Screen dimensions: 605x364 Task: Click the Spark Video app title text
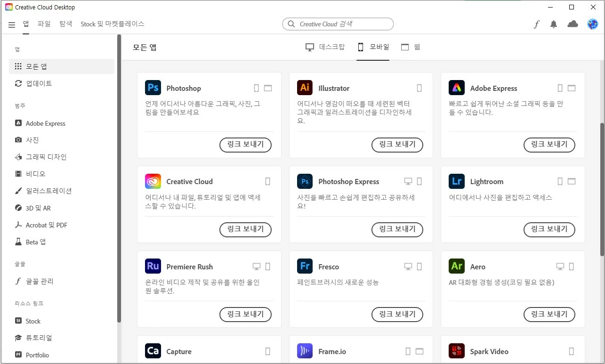[x=489, y=351]
